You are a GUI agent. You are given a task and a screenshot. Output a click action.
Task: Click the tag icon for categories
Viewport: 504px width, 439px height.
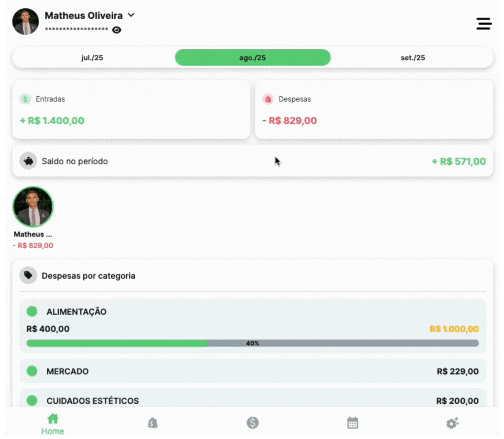click(x=28, y=276)
